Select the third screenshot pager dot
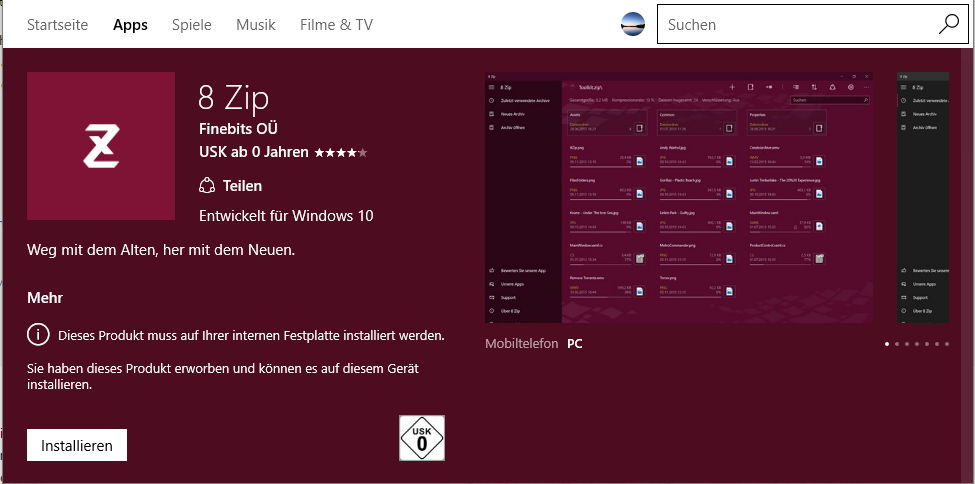The width and height of the screenshot is (975, 484). click(907, 344)
